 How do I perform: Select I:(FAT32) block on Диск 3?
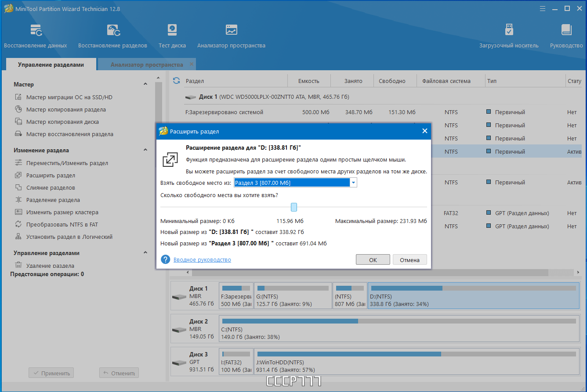pyautogui.click(x=236, y=362)
